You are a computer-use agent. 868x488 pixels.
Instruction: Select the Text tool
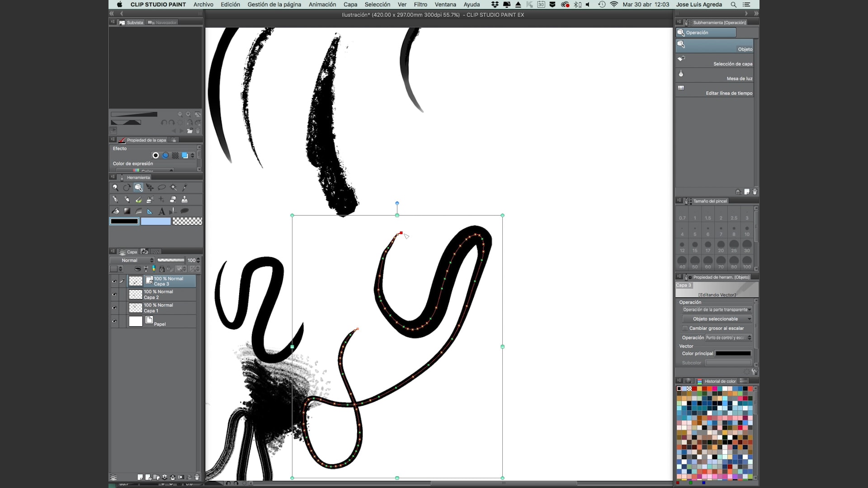coord(161,211)
